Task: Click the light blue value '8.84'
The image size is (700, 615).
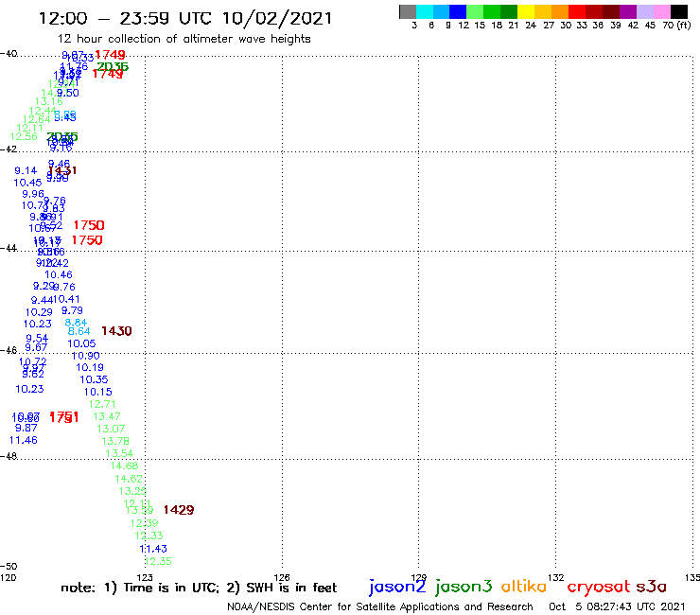Action: point(76,323)
